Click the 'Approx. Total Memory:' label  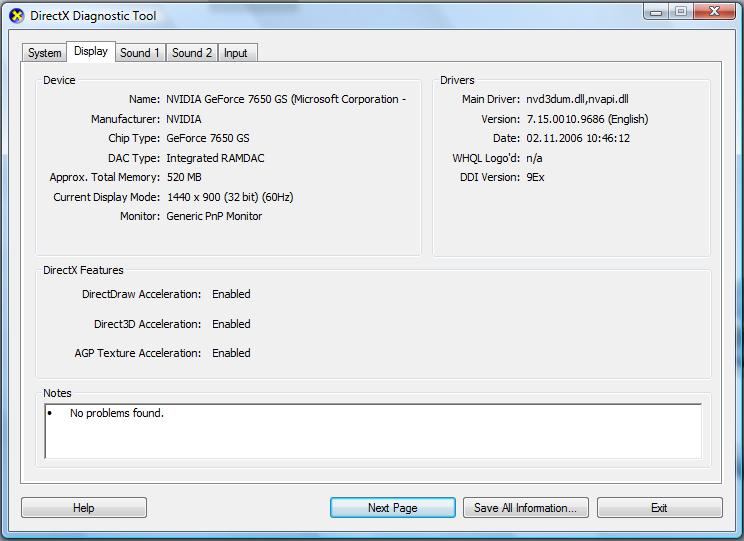point(105,177)
